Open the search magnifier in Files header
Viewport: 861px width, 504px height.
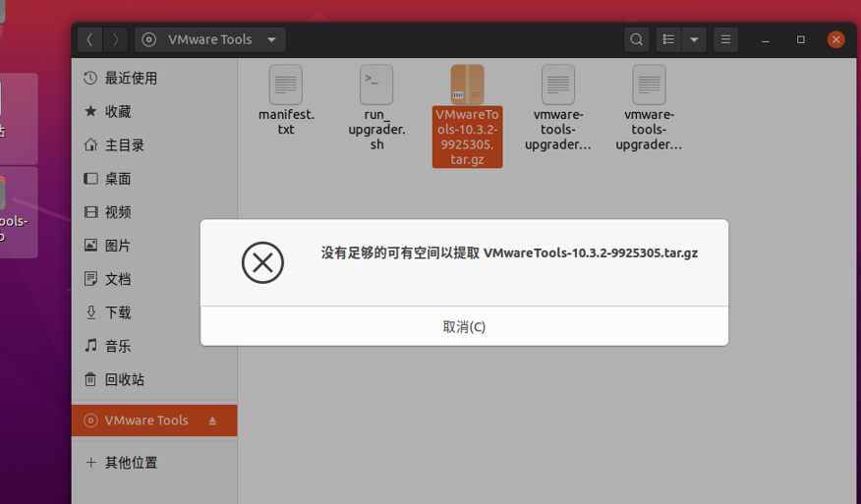click(x=637, y=39)
